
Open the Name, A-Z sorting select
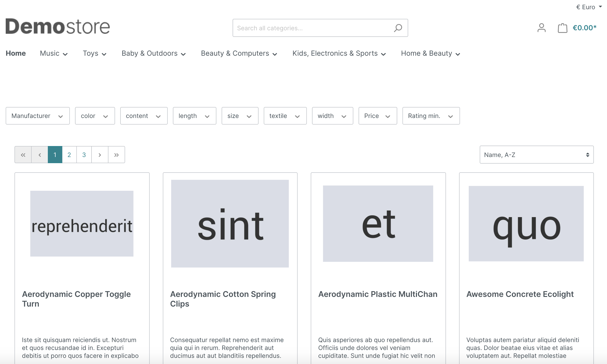[536, 155]
